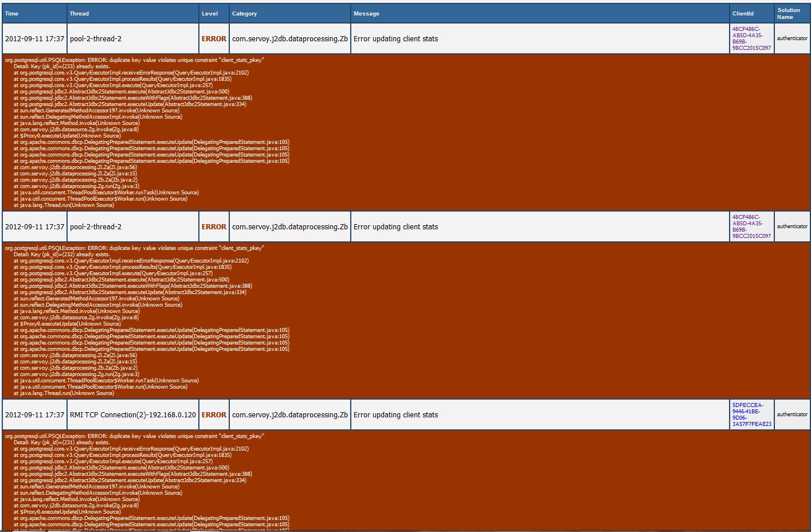Select the timestamp above the pk_id 233 trace
This screenshot has width=811, height=532.
pos(34,38)
